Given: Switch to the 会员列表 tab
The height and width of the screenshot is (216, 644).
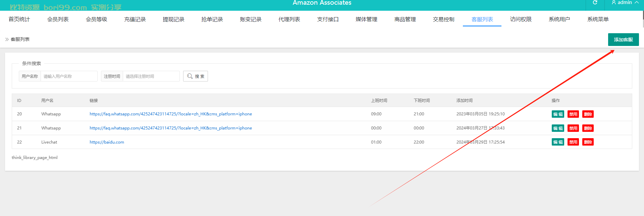Looking at the screenshot, I should point(58,19).
